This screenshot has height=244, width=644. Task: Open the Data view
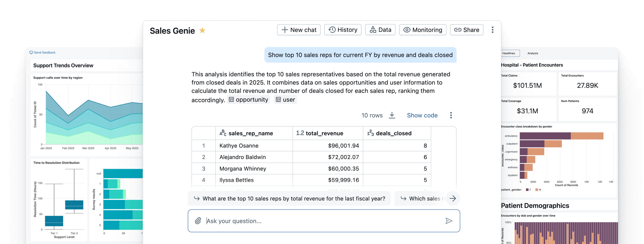tap(380, 30)
